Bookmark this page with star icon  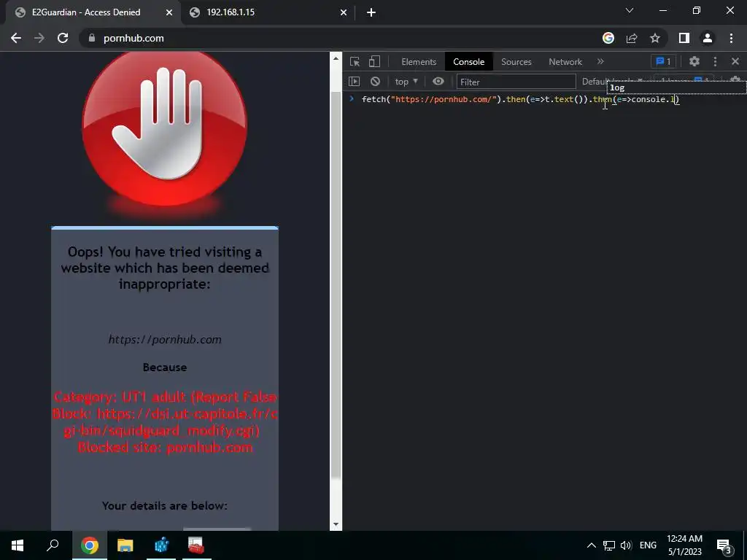click(x=655, y=38)
